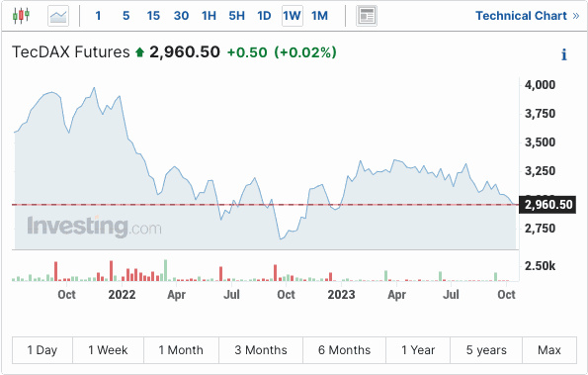Switch to candlestick chart icon

click(21, 16)
